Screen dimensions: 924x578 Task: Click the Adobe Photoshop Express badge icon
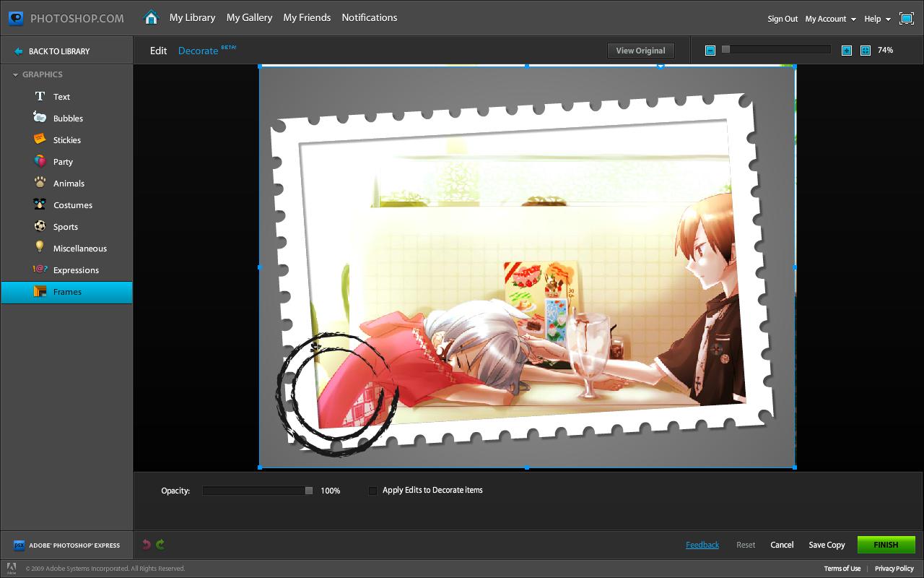19,545
